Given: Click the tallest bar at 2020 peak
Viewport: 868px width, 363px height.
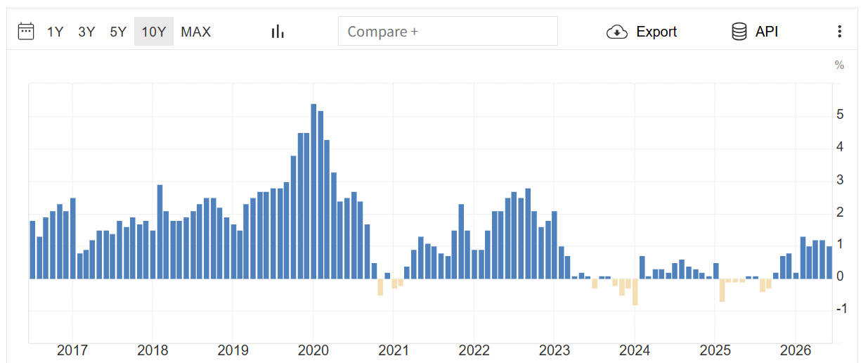Looking at the screenshot, I should [x=313, y=191].
